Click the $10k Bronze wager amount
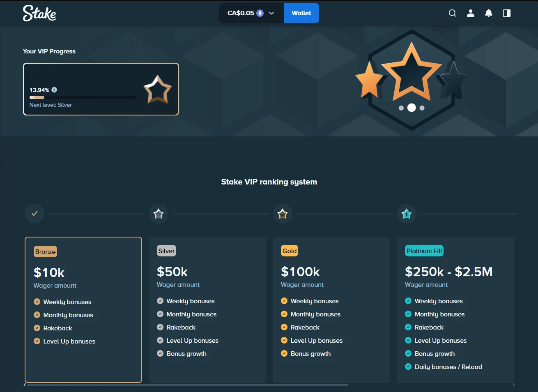This screenshot has height=392, width=538. point(49,272)
